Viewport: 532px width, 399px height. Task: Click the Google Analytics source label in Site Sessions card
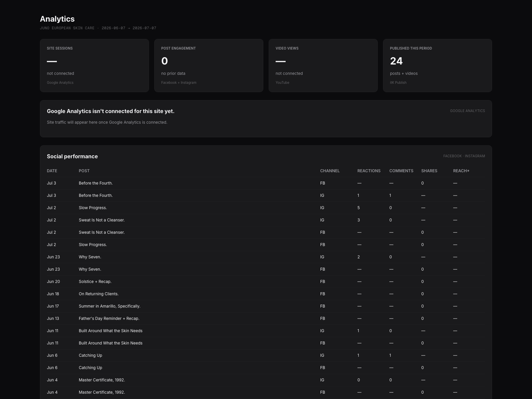coord(60,82)
